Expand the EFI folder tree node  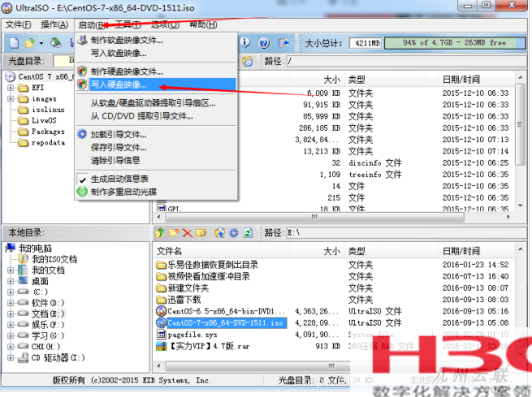pos(11,88)
